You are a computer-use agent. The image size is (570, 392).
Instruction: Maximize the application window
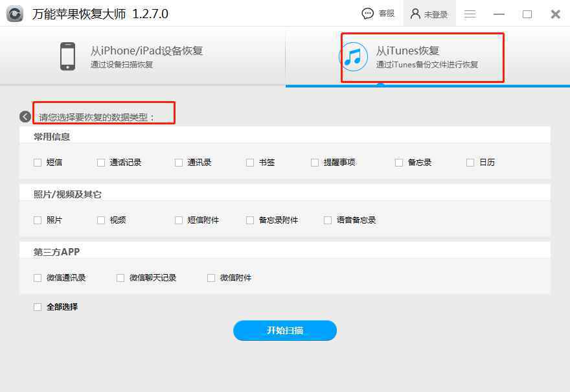pos(527,14)
